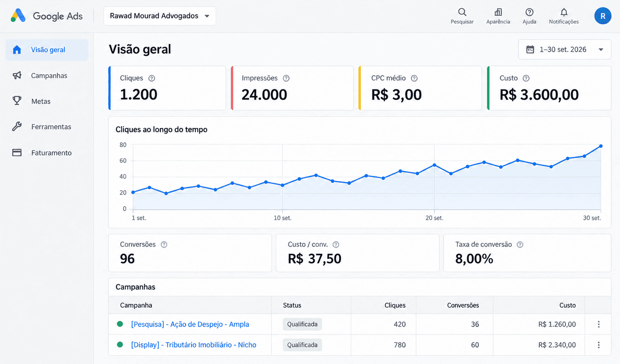The height and width of the screenshot is (364, 620).
Task: Select the Custo R$ 3.600,00 card
Action: (549, 88)
